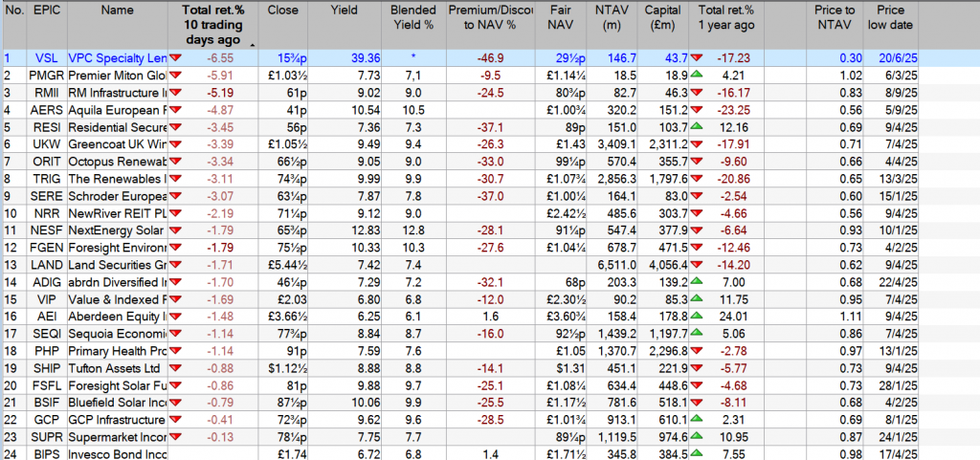Sort by Price to NTAV header
Viewport: 980px width, 460px height.
click(835, 24)
